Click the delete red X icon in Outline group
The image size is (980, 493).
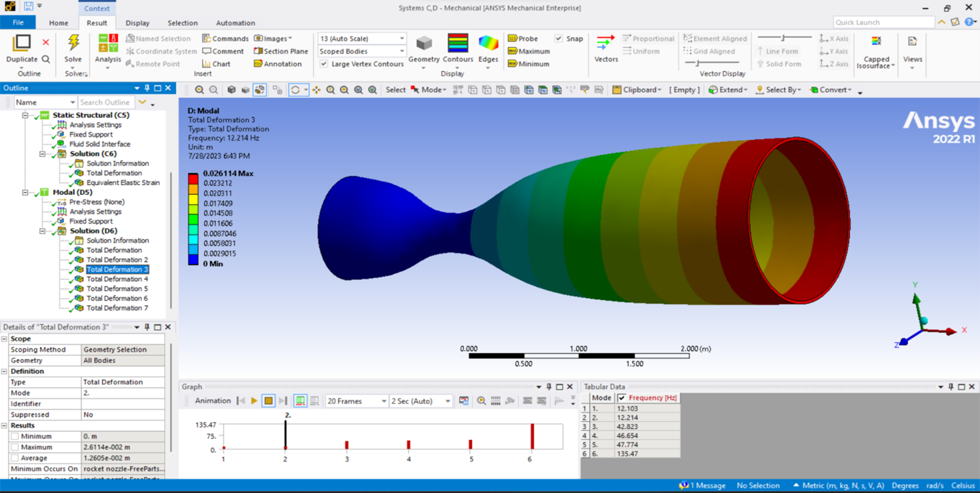click(46, 42)
